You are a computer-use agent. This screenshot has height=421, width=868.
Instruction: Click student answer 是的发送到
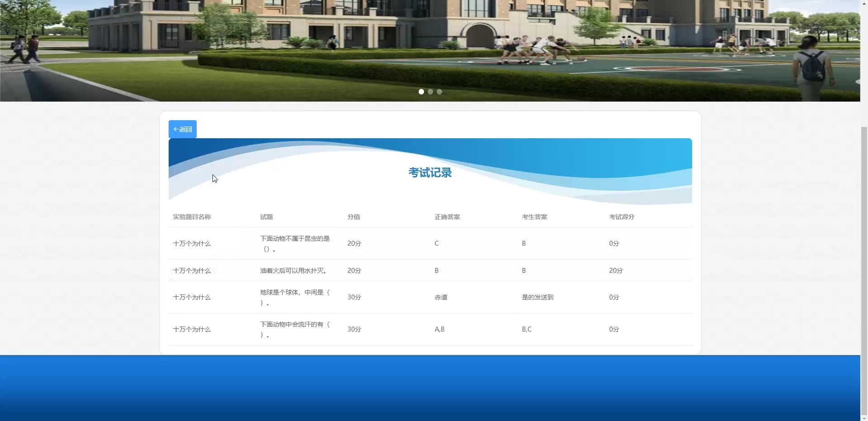coord(538,297)
